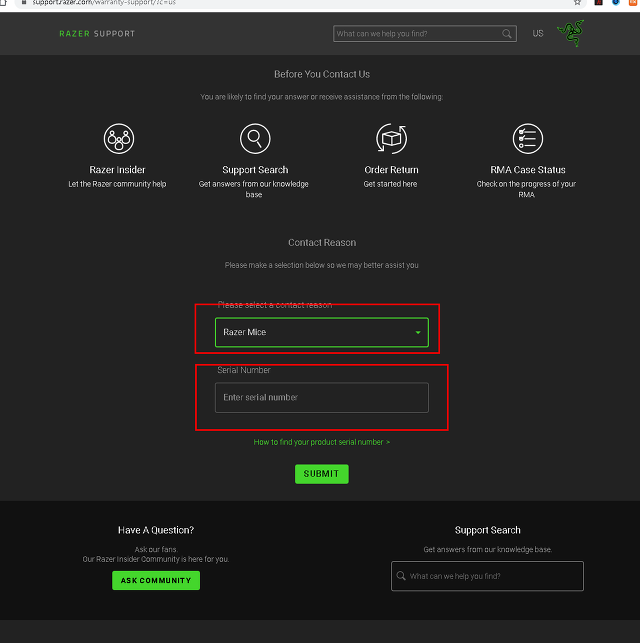Open the Support Search heading link
The image size is (640, 643).
[255, 170]
